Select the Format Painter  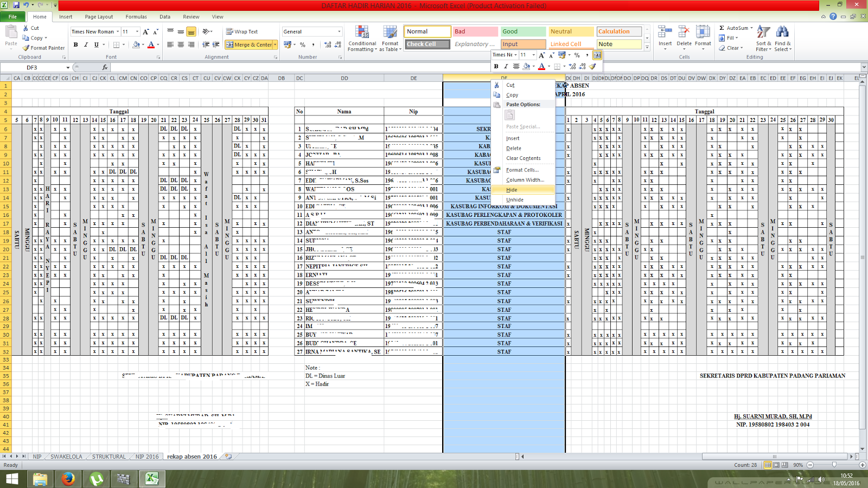[x=43, y=48]
